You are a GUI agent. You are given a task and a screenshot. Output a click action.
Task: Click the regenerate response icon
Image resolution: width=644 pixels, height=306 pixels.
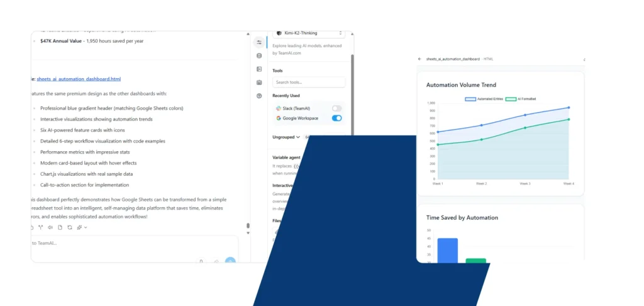click(x=70, y=227)
